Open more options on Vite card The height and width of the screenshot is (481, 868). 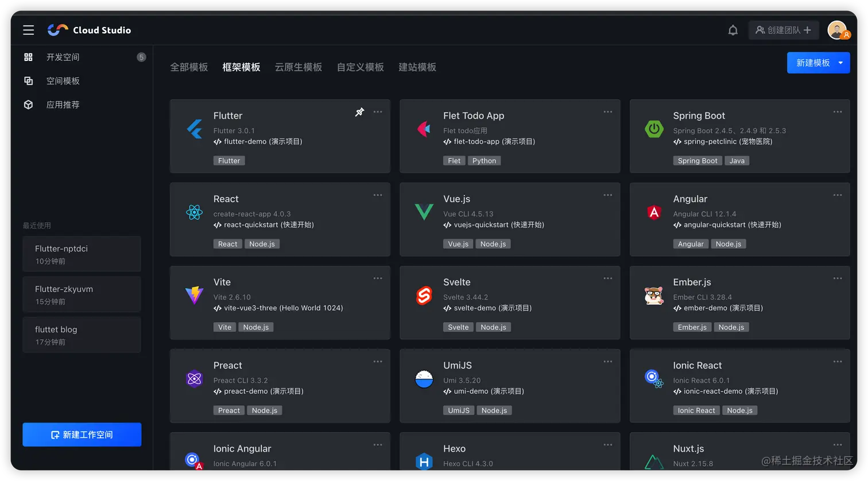(x=378, y=278)
